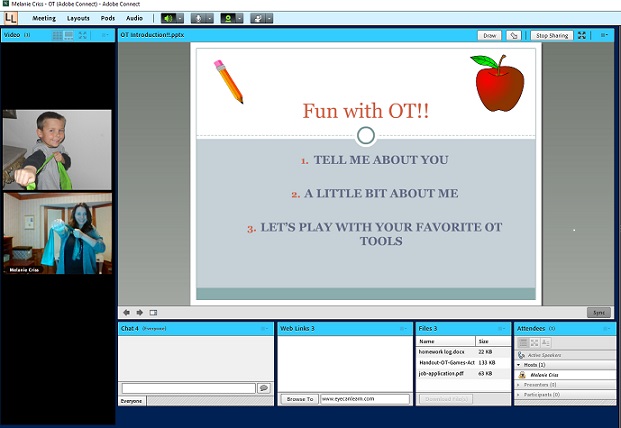Expand the Participants group in Attendees
The width and height of the screenshot is (621, 428).
pos(518,395)
